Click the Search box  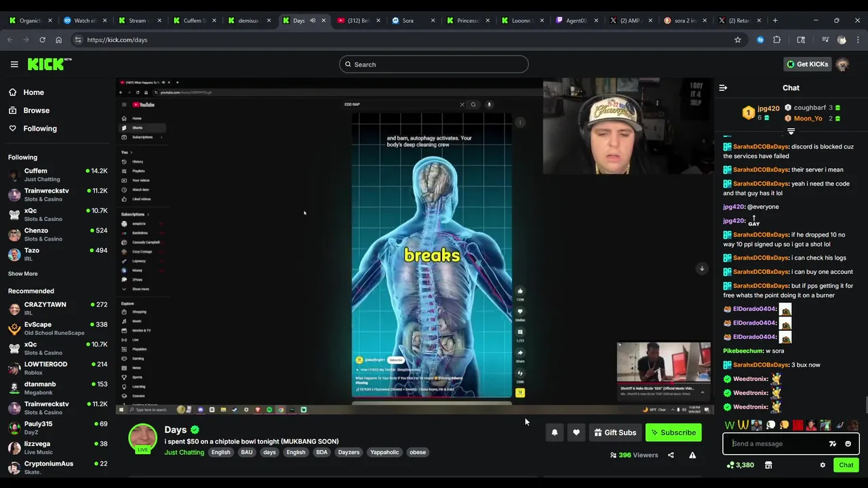pos(434,64)
